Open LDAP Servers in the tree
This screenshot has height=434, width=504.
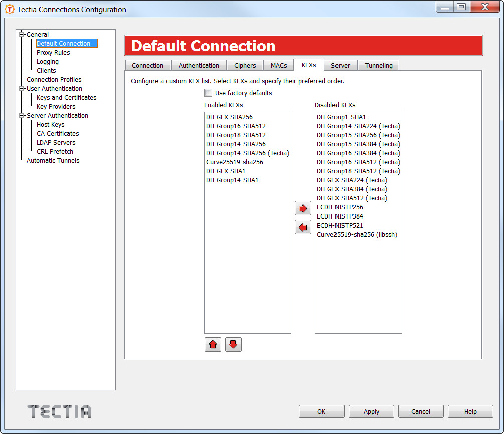(56, 142)
